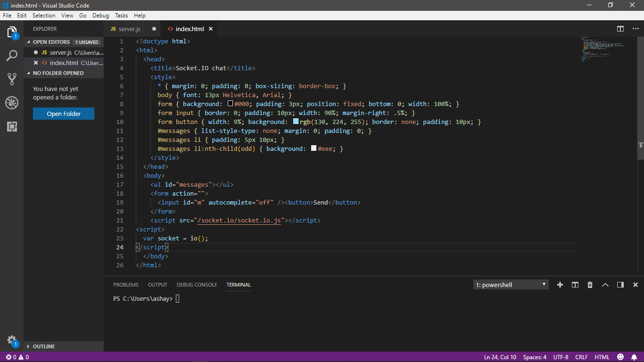The image size is (644, 362).
Task: Click the feedback smiley icon
Action: [x=620, y=357]
